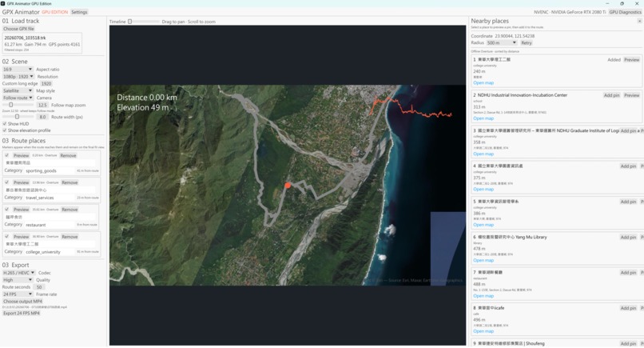Add pin for nearby place 3 NDHU Graduate Institute
Viewport: 644px width, 348px height.
tap(628, 131)
